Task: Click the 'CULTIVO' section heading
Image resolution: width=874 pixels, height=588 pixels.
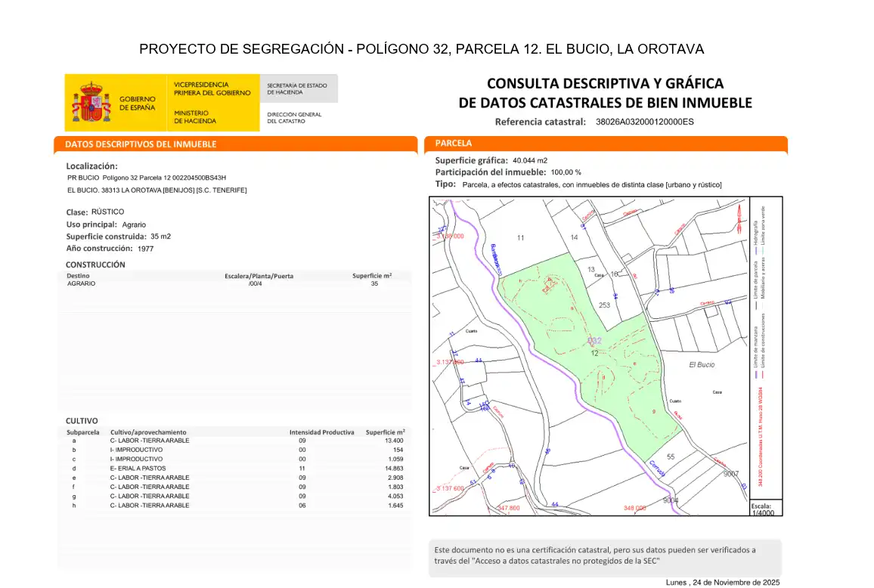Action: tap(82, 421)
